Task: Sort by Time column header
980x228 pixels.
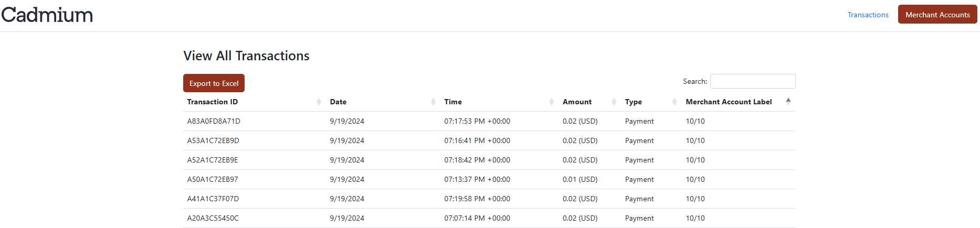Action: (x=499, y=102)
